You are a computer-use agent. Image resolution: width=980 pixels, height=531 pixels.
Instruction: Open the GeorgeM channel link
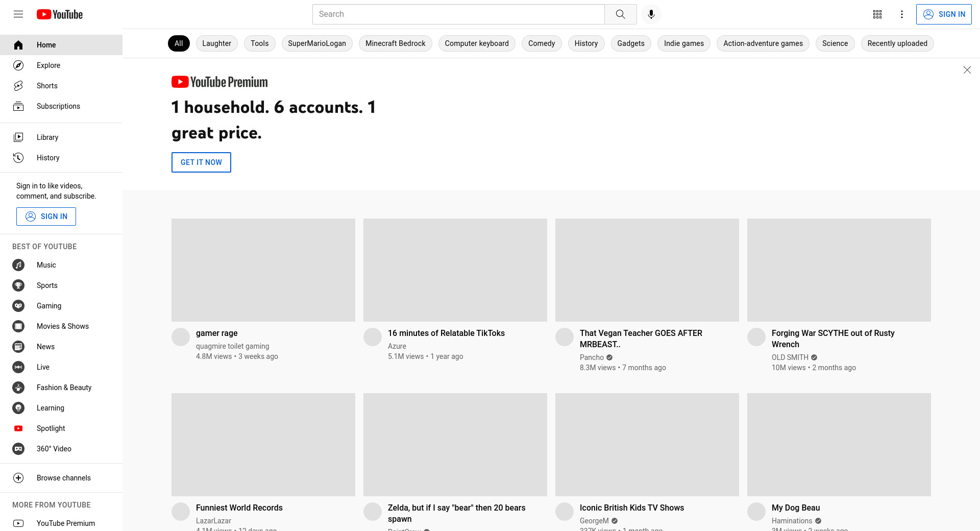pos(594,521)
